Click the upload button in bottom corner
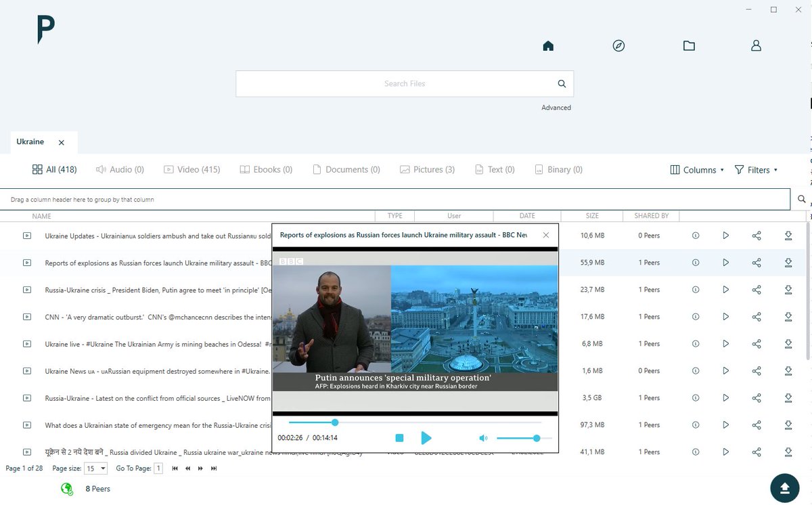Image resolution: width=812 pixels, height=505 pixels. (x=785, y=488)
